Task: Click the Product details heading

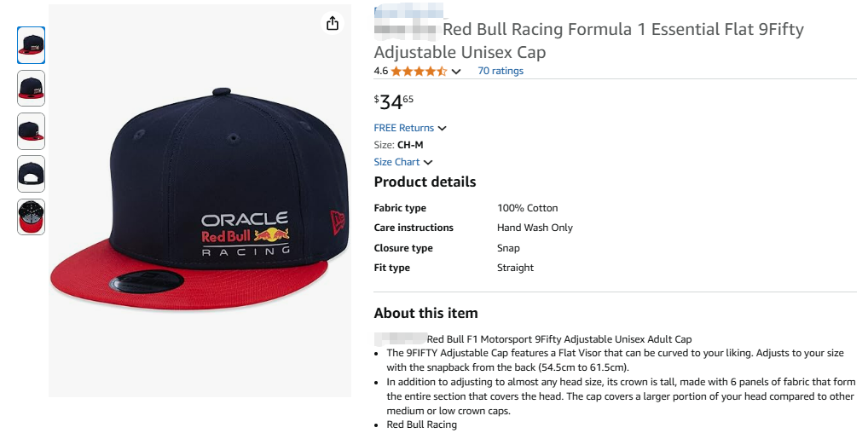Action: (x=425, y=182)
